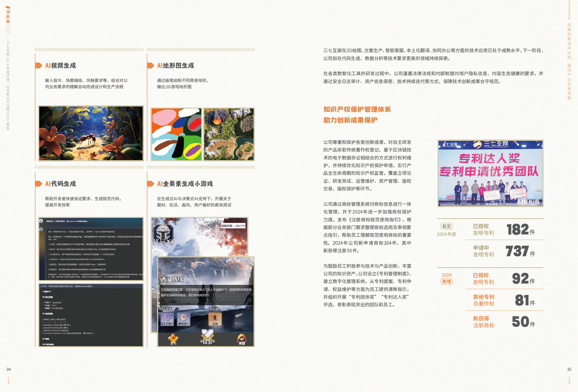Click the 知识产权保护管理体系 heading
The height and width of the screenshot is (392, 578).
tap(357, 109)
